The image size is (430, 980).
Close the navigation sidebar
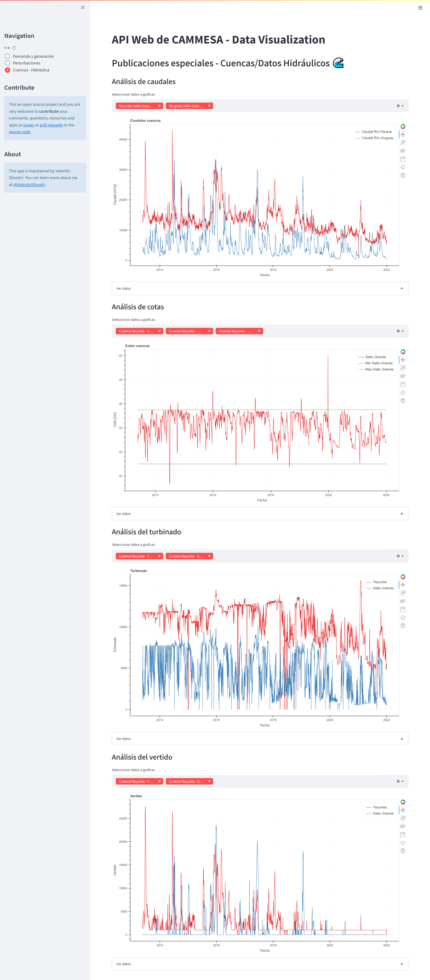pyautogui.click(x=83, y=8)
